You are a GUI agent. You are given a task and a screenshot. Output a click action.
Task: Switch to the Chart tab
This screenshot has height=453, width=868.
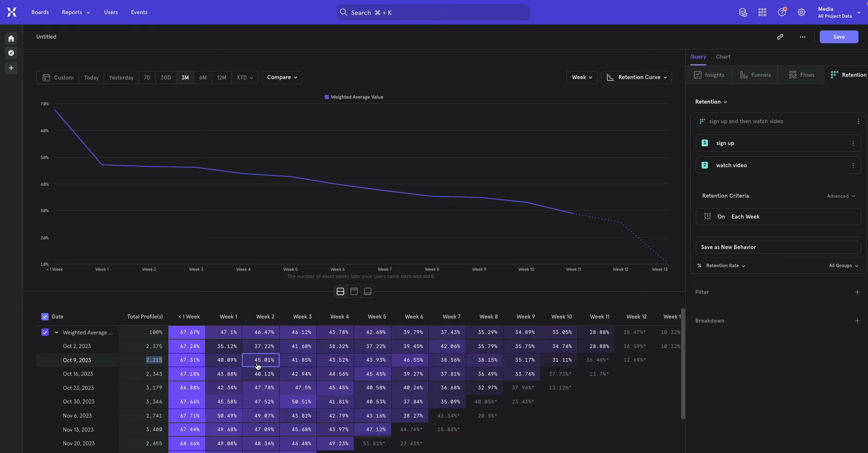(x=723, y=57)
